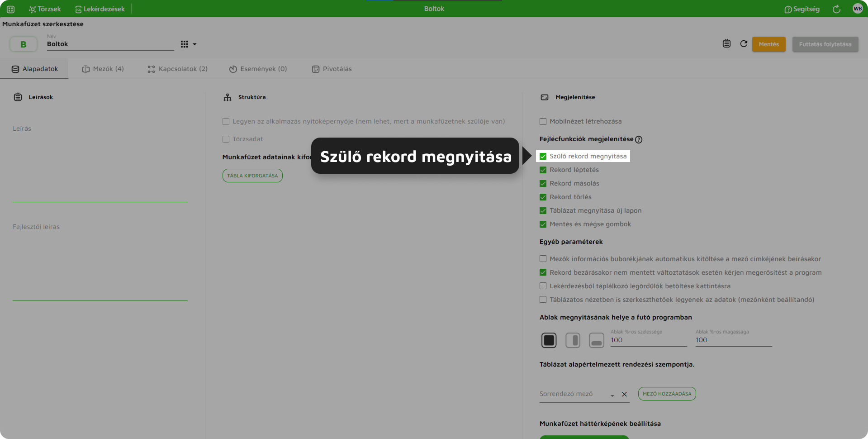Toggle the Törzsadat checkbox

click(x=226, y=139)
